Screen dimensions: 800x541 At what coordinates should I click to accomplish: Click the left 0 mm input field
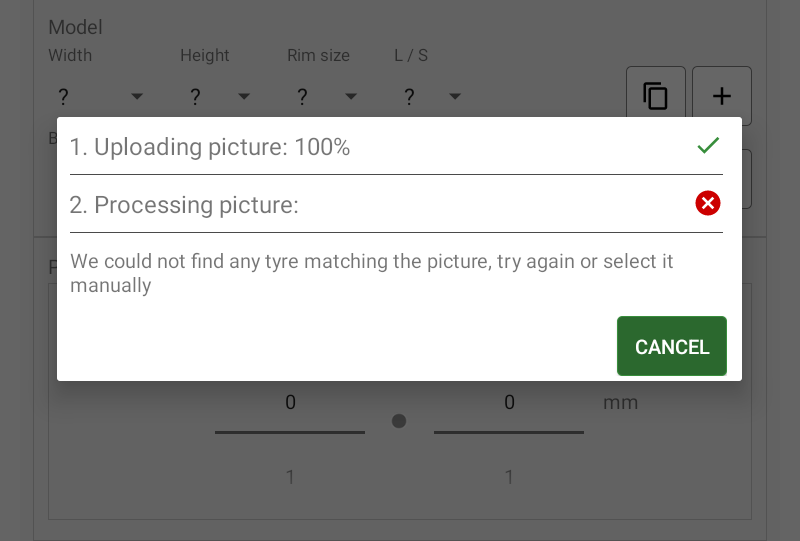pyautogui.click(x=290, y=403)
